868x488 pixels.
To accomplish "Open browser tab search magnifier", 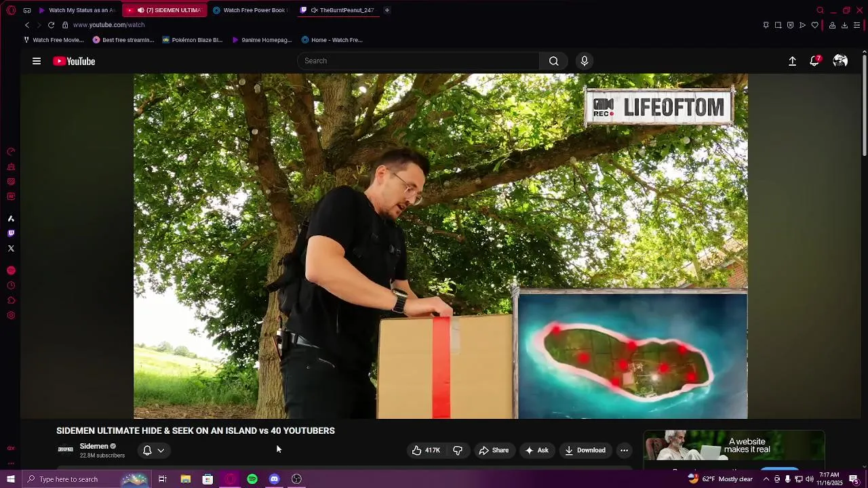I will tap(820, 10).
